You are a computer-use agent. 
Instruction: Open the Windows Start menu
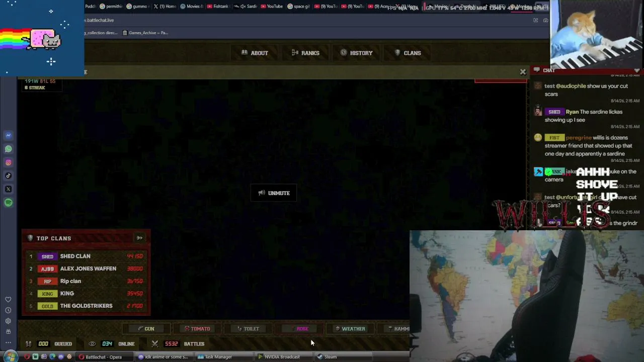[x=11, y=357]
